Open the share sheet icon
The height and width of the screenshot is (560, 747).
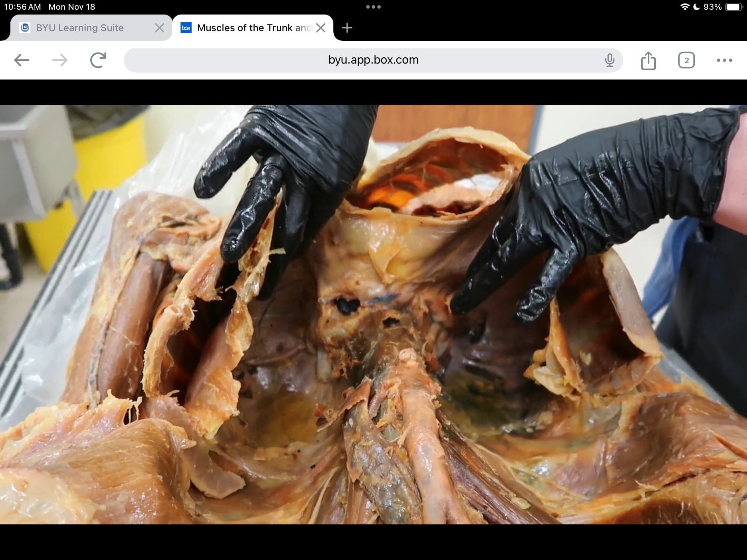coord(648,60)
